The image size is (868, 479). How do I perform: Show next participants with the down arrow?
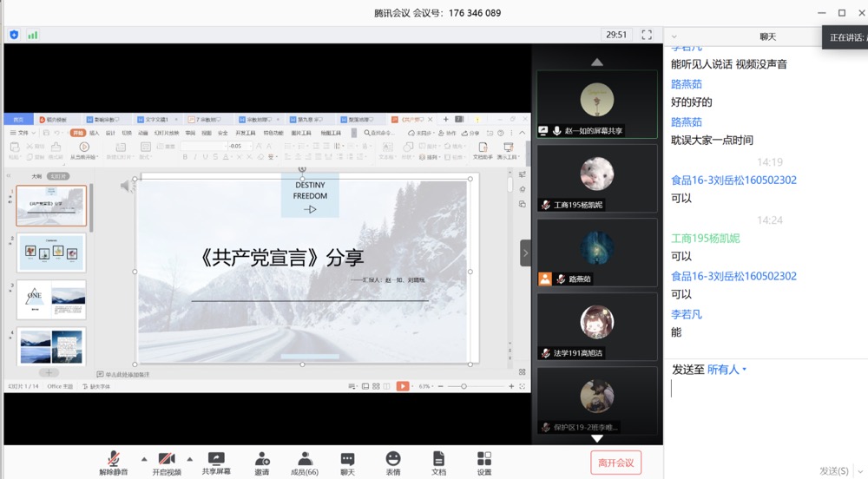(x=597, y=438)
